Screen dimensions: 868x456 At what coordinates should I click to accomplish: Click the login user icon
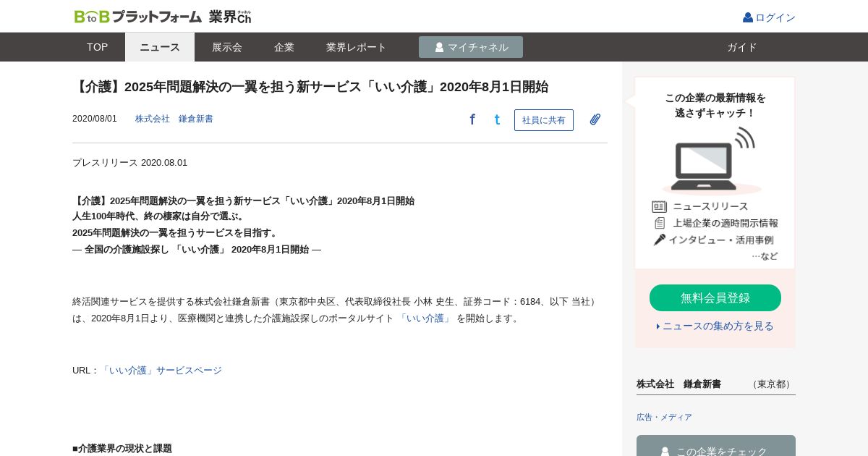click(x=748, y=17)
